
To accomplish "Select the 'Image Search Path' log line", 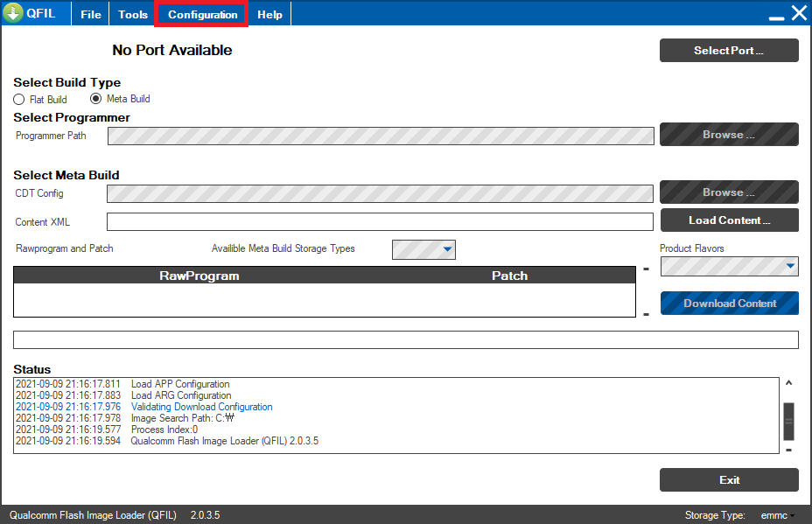I will coord(125,418).
